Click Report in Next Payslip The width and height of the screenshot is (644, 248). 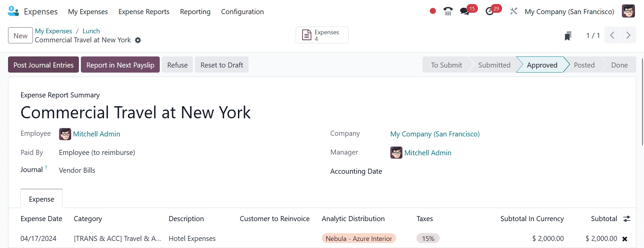(120, 65)
